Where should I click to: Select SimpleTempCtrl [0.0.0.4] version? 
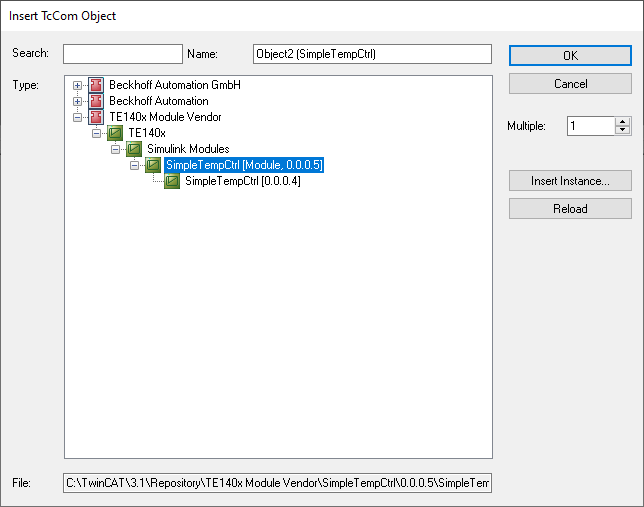[x=243, y=181]
